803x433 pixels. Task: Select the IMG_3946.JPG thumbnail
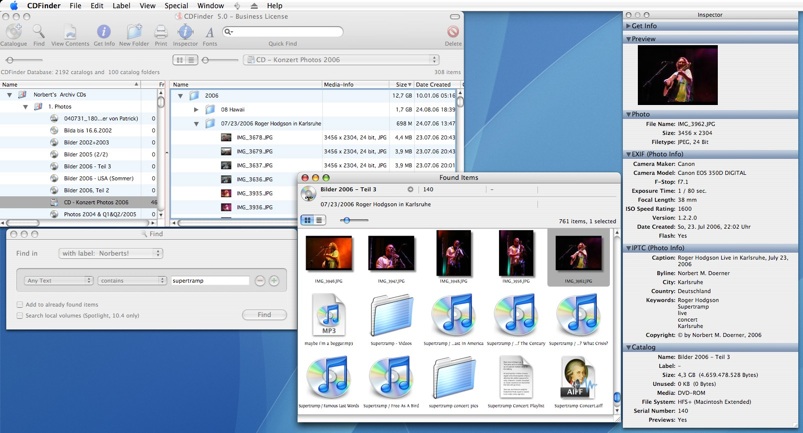329,253
